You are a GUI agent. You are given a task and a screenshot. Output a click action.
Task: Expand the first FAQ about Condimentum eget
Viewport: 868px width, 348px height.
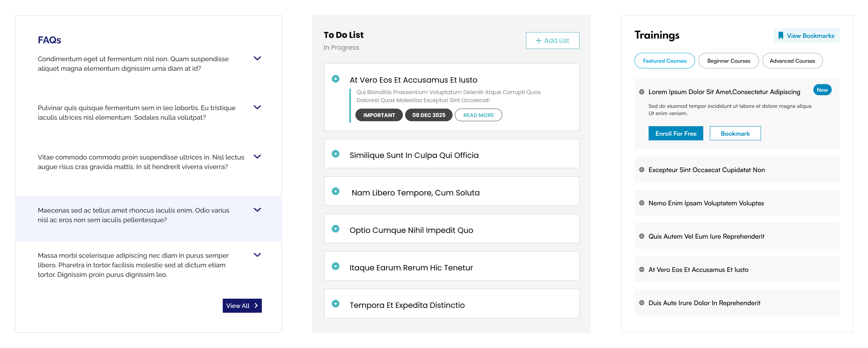tap(257, 58)
